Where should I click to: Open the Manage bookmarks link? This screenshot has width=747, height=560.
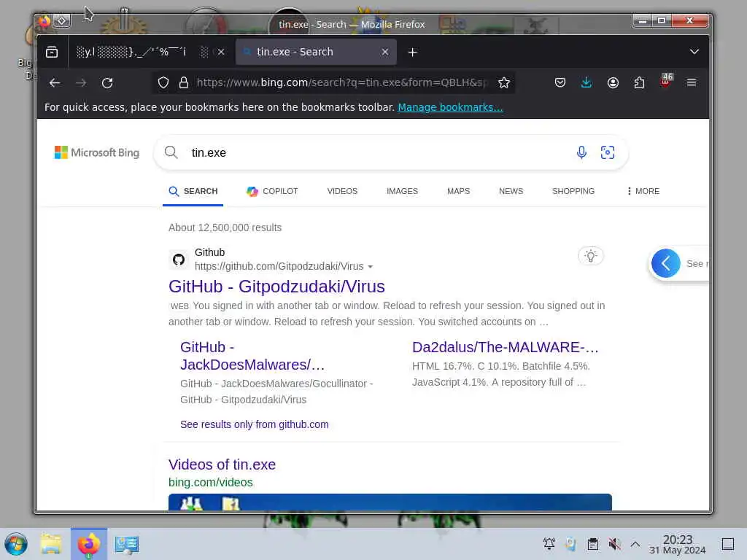pos(450,107)
